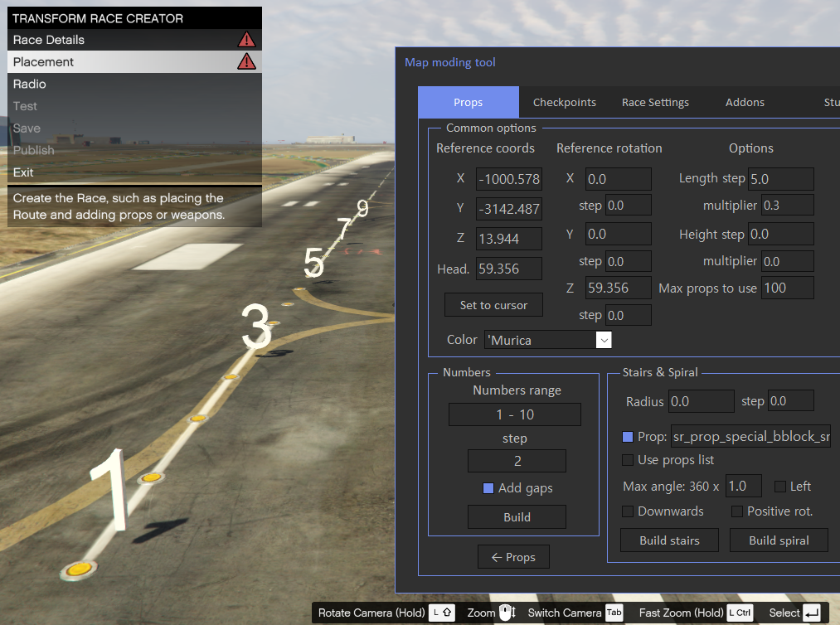
Task: Switch to the Addons tab
Action: (745, 102)
